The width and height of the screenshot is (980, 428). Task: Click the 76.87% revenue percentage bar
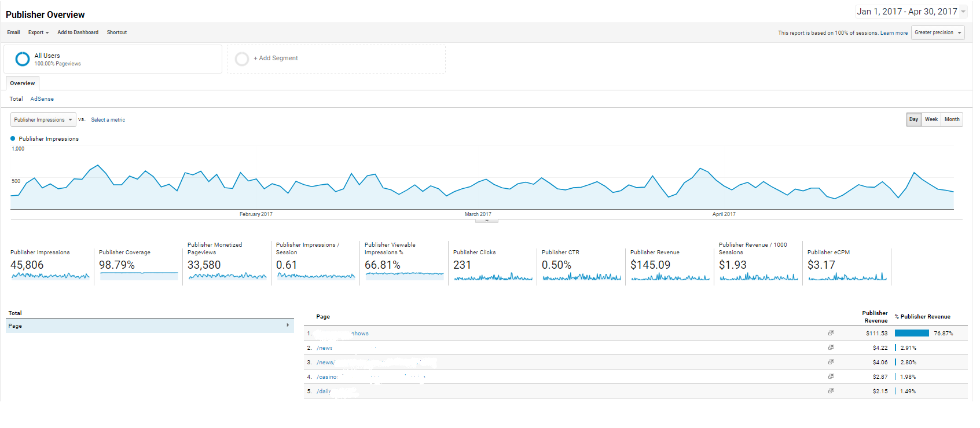[911, 333]
